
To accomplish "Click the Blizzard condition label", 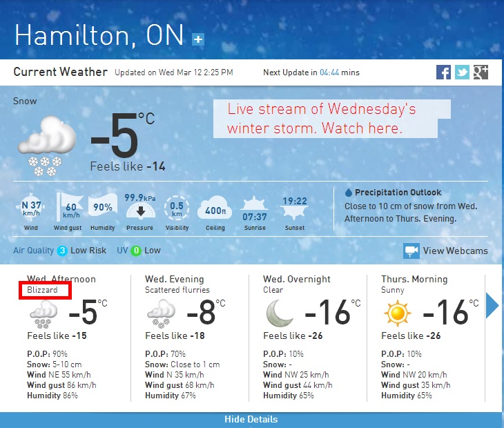I will [x=42, y=290].
